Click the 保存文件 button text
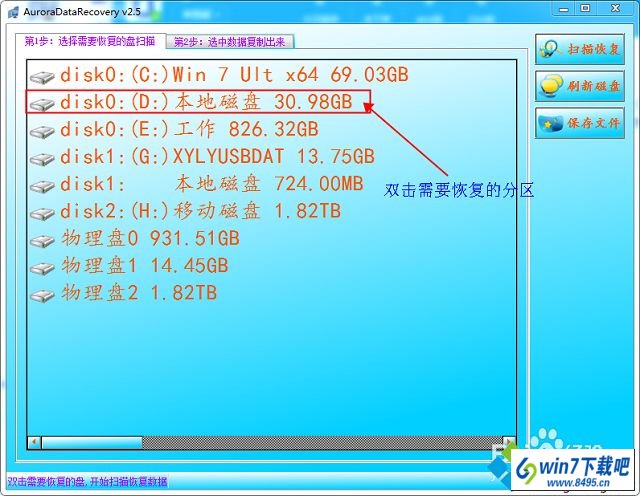The image size is (640, 496). (x=594, y=123)
